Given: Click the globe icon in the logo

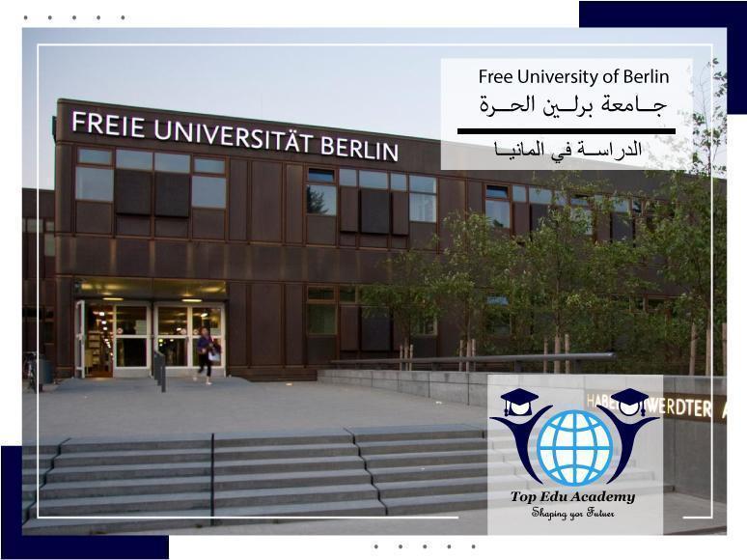Looking at the screenshot, I should tap(575, 447).
